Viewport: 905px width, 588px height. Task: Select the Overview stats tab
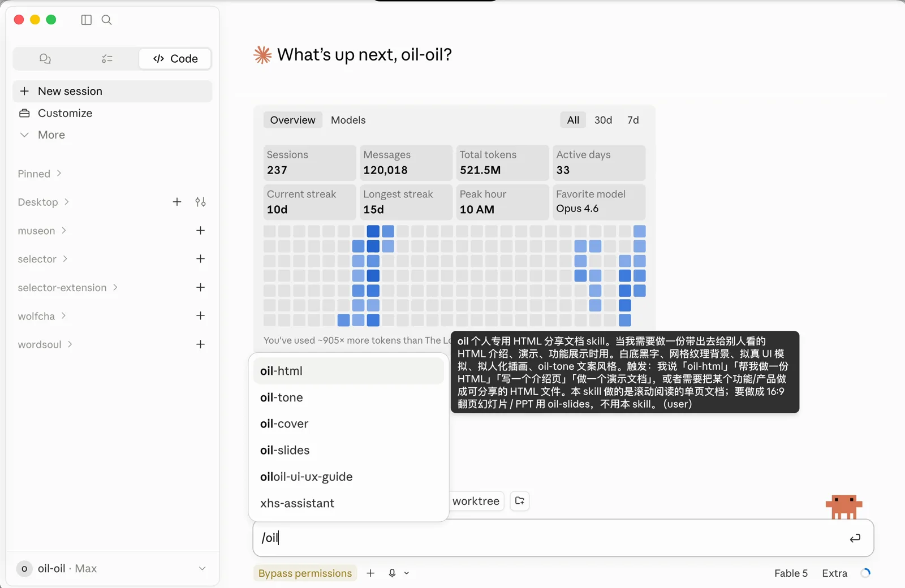pyautogui.click(x=292, y=120)
